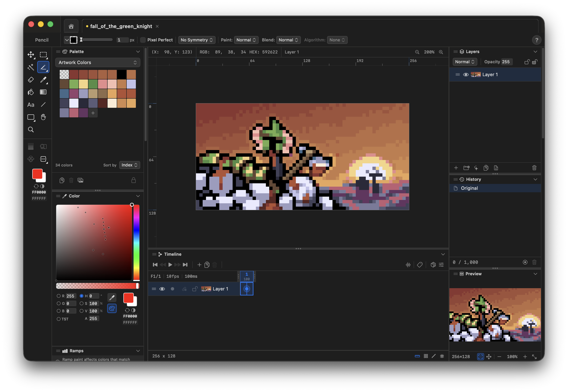The height and width of the screenshot is (392, 568).
Task: Click the brush size px field
Action: [x=122, y=40]
